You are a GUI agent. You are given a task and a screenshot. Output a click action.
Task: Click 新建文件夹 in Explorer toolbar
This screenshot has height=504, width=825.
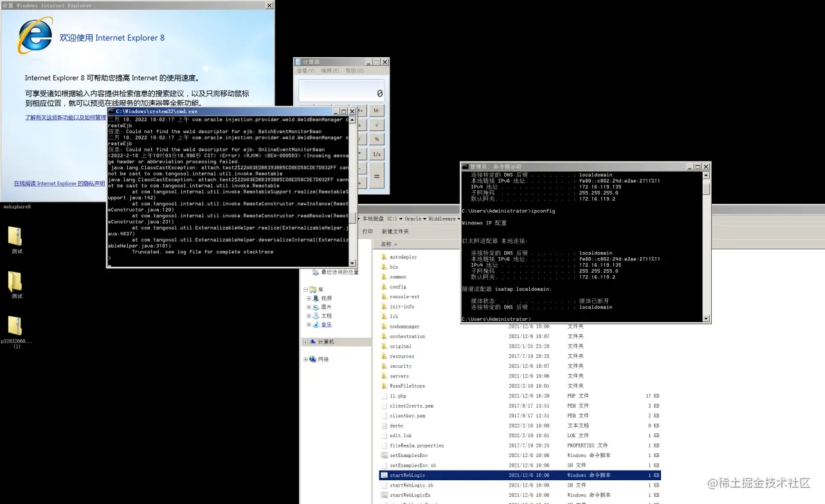(395, 231)
